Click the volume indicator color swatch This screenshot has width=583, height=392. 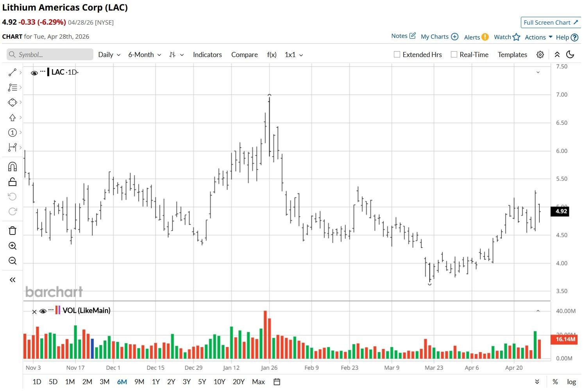click(58, 310)
